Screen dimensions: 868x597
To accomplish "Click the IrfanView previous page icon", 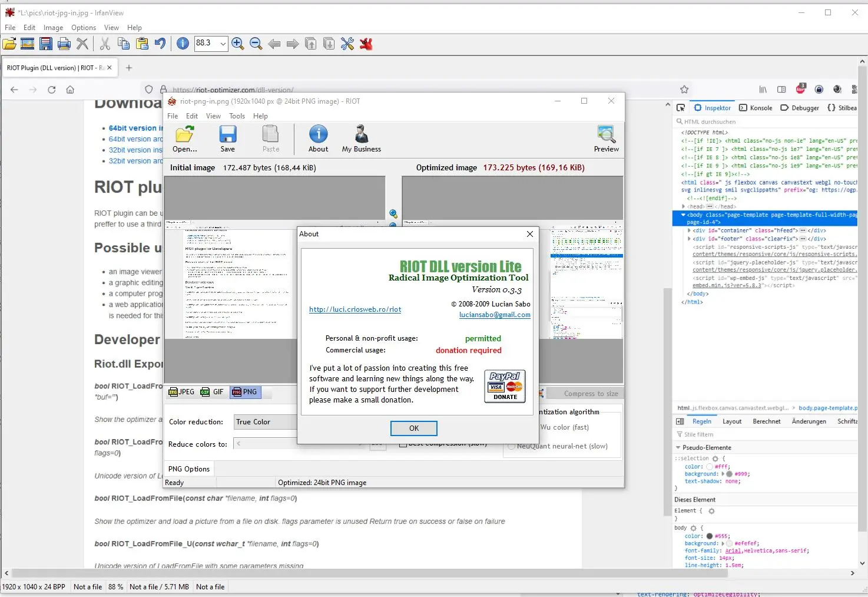I will 311,44.
